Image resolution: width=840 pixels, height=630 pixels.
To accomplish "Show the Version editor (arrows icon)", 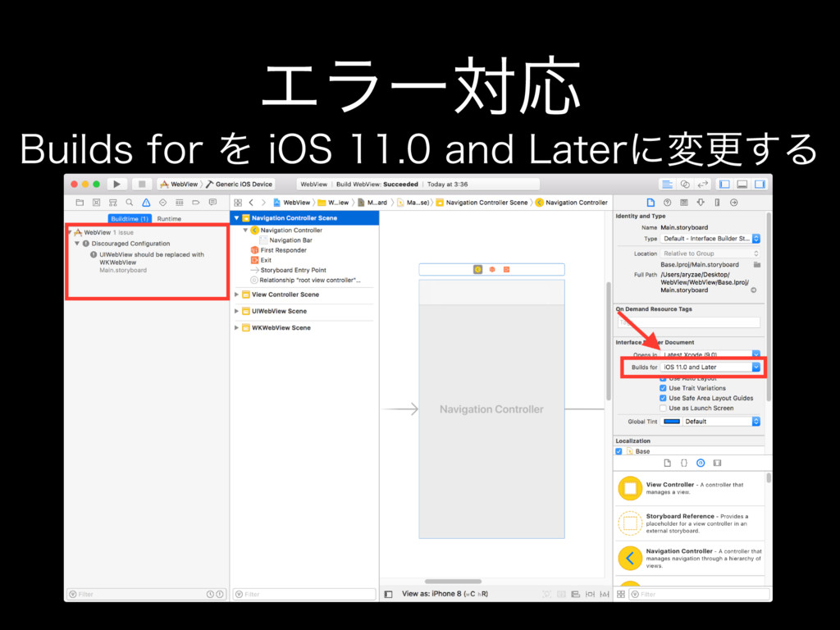I will point(702,185).
